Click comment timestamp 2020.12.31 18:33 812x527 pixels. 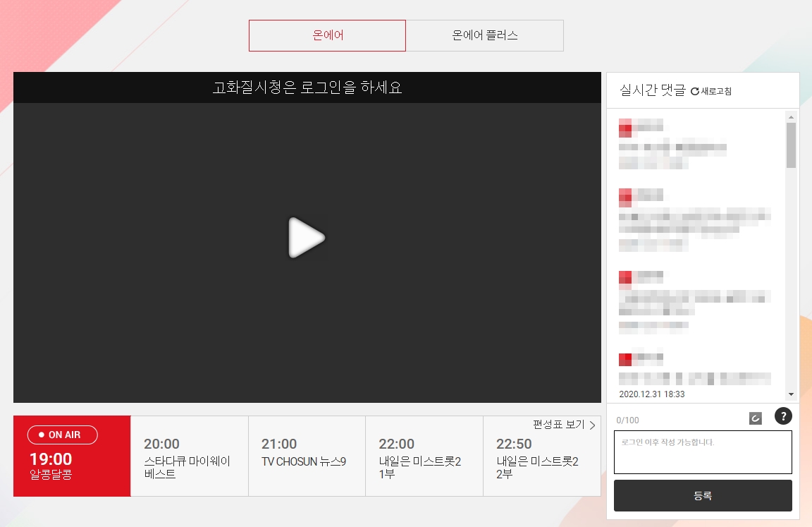tap(652, 394)
